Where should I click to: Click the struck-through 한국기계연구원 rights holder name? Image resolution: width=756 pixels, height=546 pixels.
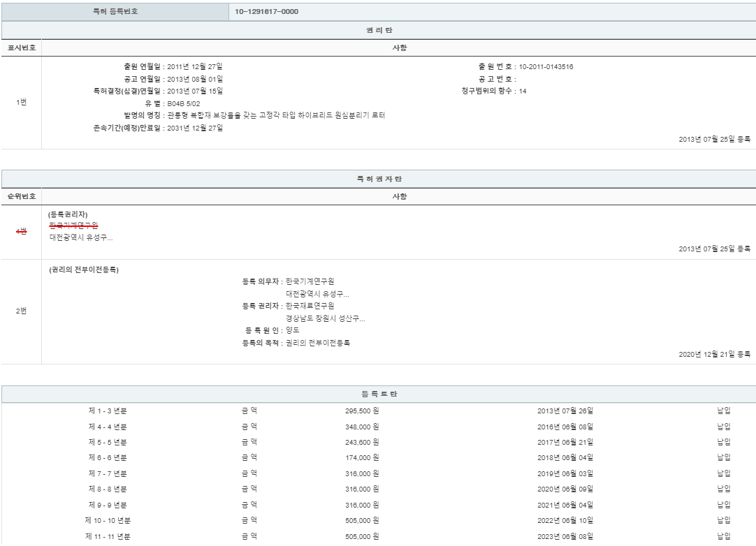click(x=73, y=226)
